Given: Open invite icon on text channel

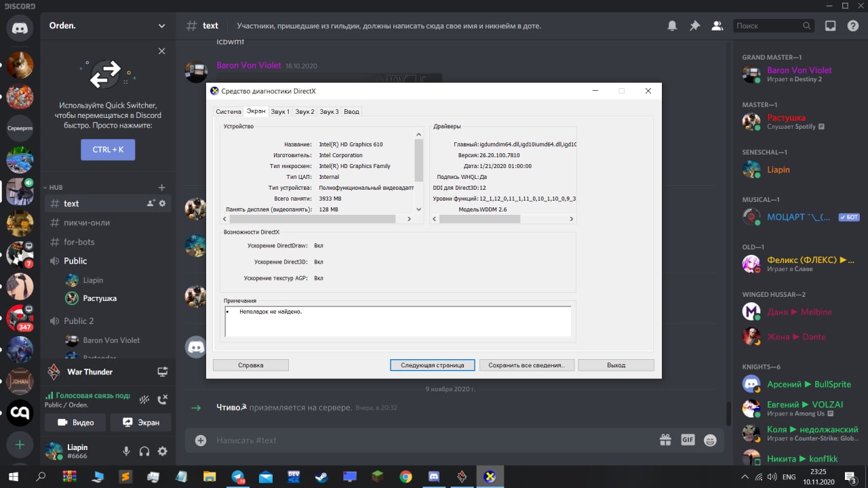Looking at the screenshot, I should (151, 203).
